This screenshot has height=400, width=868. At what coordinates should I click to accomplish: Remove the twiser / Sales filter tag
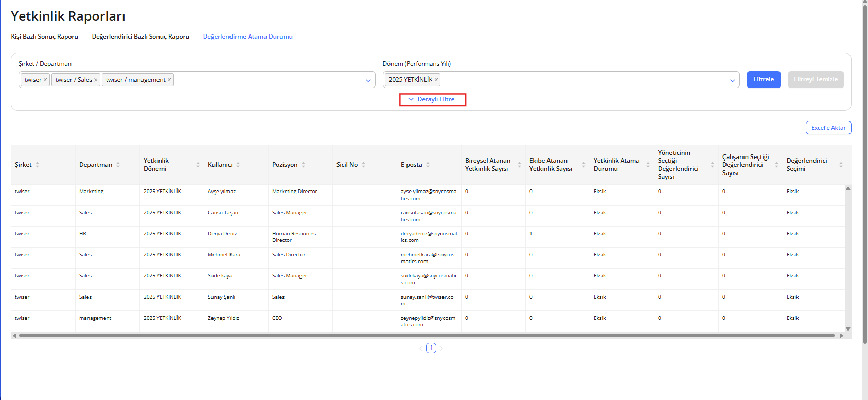click(x=96, y=80)
